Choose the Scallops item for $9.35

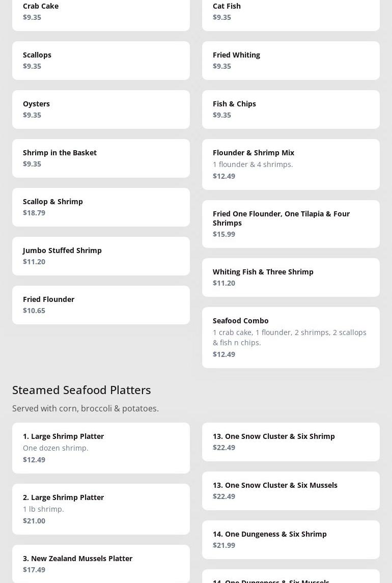click(x=101, y=61)
